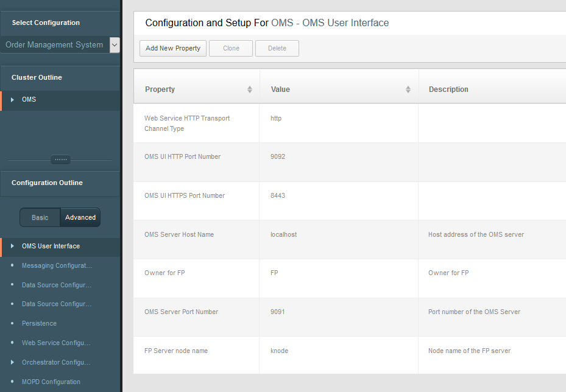Expand the Orchestrator Configuration outline item

pos(56,362)
